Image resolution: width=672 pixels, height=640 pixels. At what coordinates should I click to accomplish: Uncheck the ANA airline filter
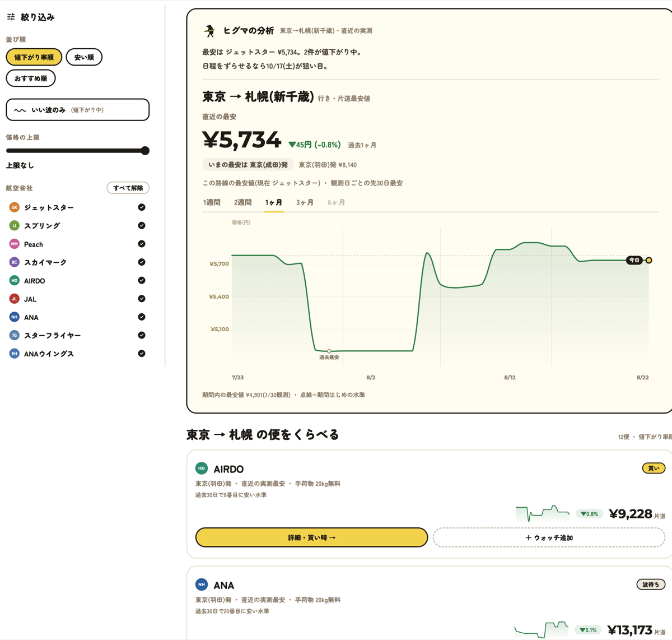[142, 317]
